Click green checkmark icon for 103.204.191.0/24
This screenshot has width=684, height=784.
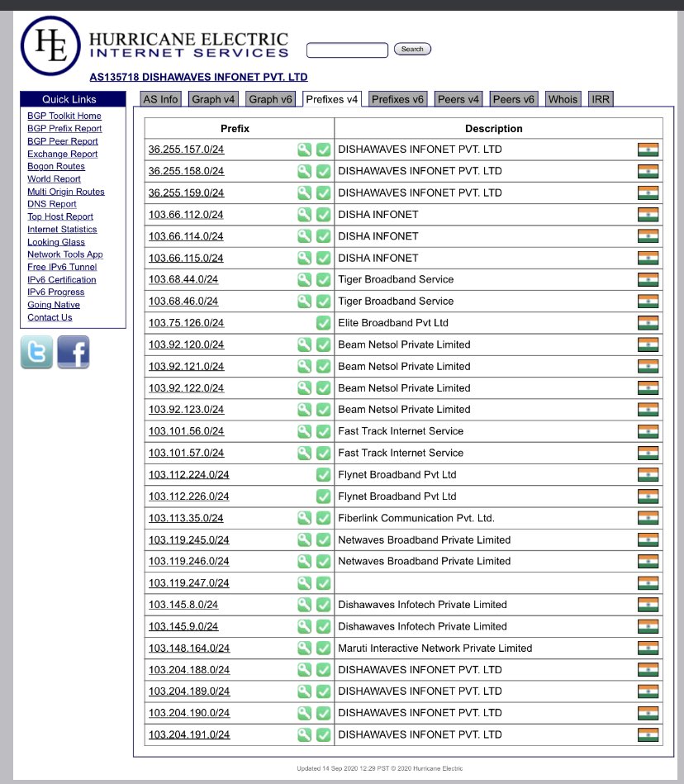point(324,734)
